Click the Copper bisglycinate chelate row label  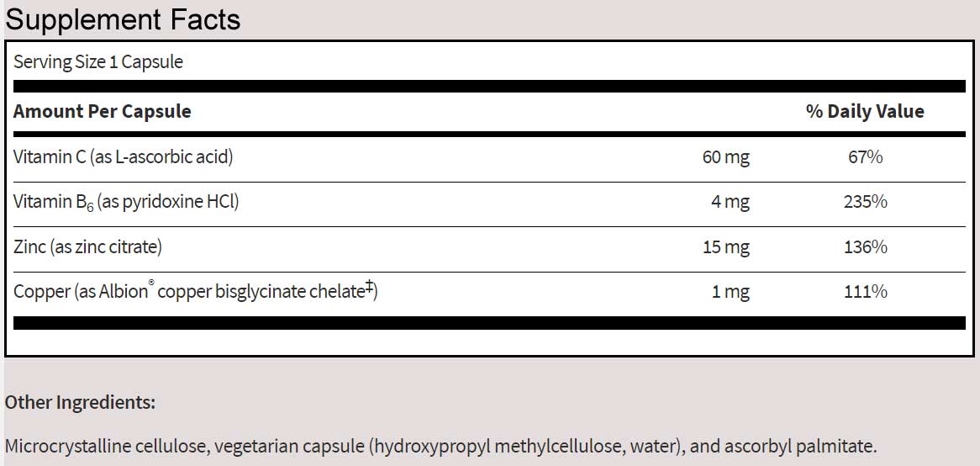(195, 292)
